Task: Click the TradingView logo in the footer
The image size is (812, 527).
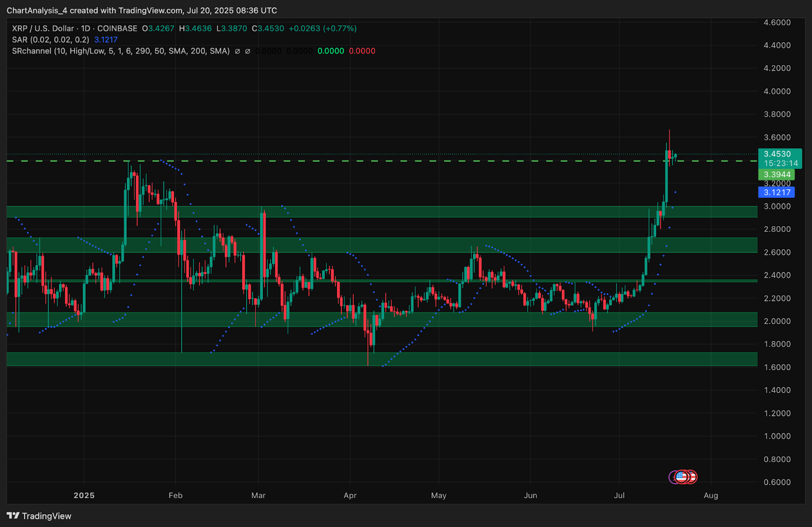Action: [x=39, y=516]
